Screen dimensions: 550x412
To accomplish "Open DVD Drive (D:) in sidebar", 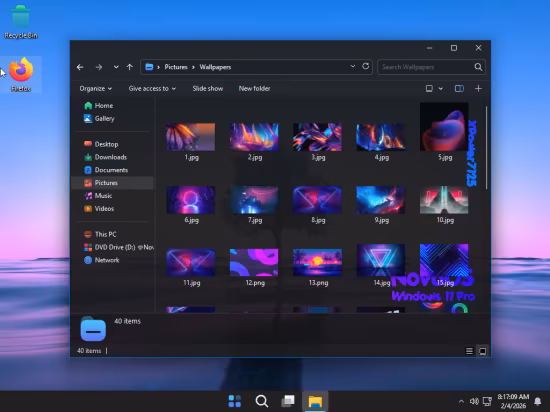I will (x=119, y=247).
